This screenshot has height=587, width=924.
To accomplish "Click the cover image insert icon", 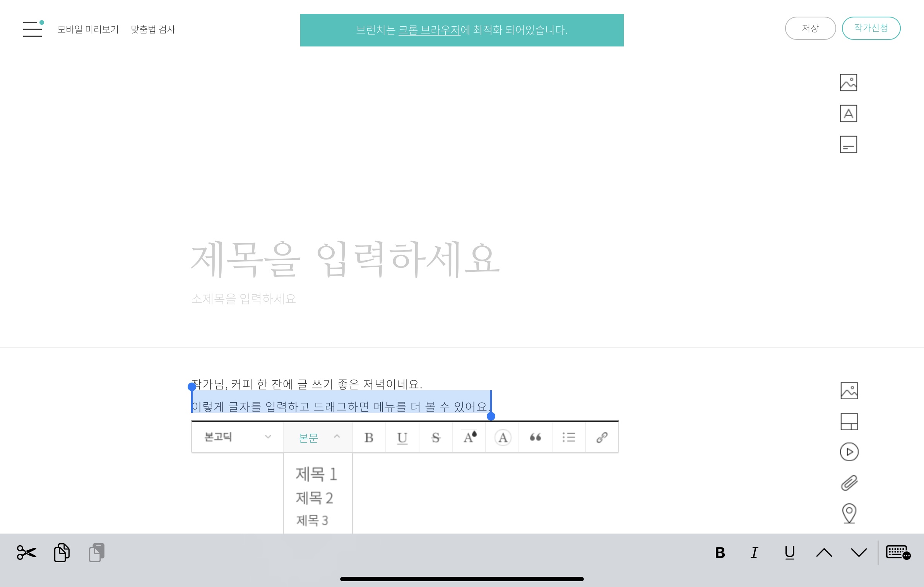I will pyautogui.click(x=848, y=82).
